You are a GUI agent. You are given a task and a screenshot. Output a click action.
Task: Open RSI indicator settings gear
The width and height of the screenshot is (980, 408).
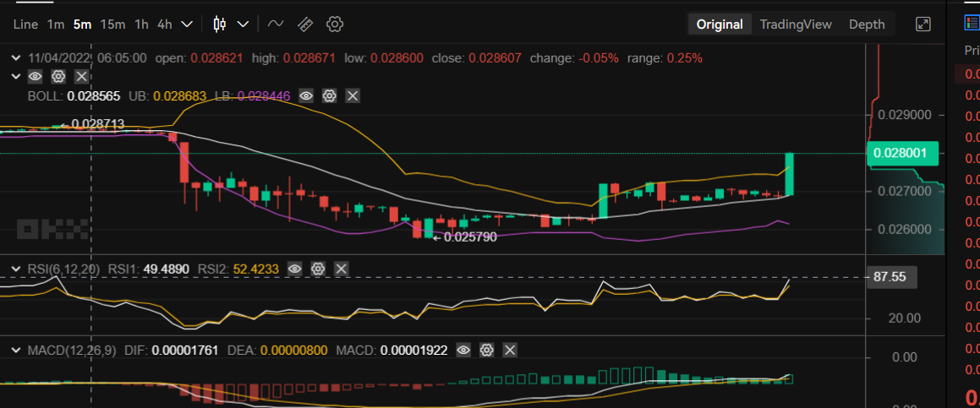(317, 269)
